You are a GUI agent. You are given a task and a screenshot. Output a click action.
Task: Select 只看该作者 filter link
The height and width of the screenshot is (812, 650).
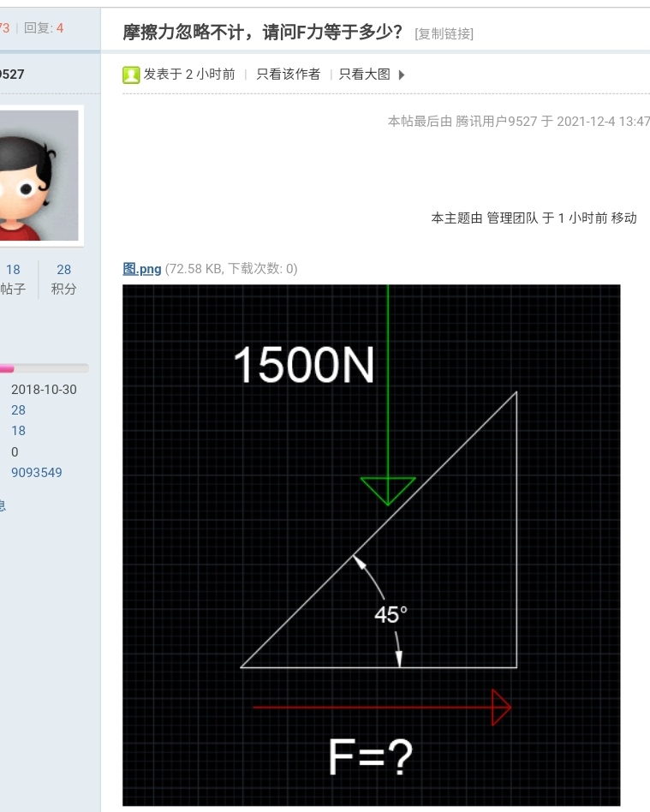(289, 75)
